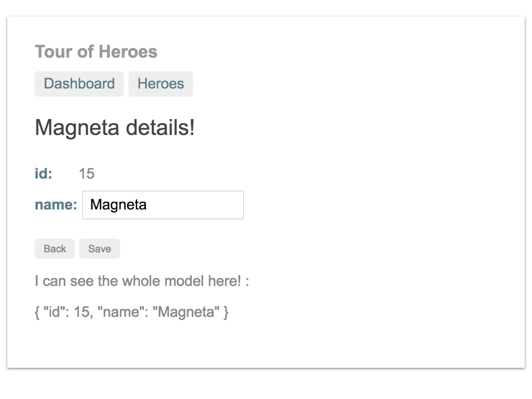The height and width of the screenshot is (399, 532).
Task: Open the Dashboard navigation link
Action: (x=79, y=84)
